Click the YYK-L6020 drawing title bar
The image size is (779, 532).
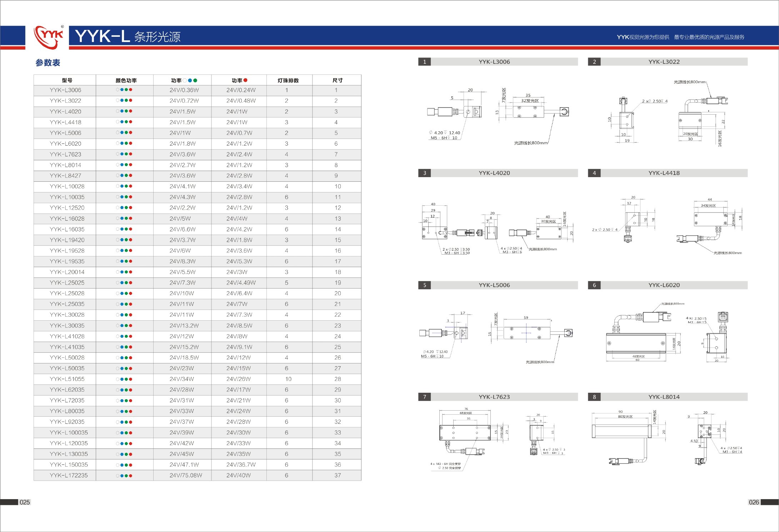(668, 285)
